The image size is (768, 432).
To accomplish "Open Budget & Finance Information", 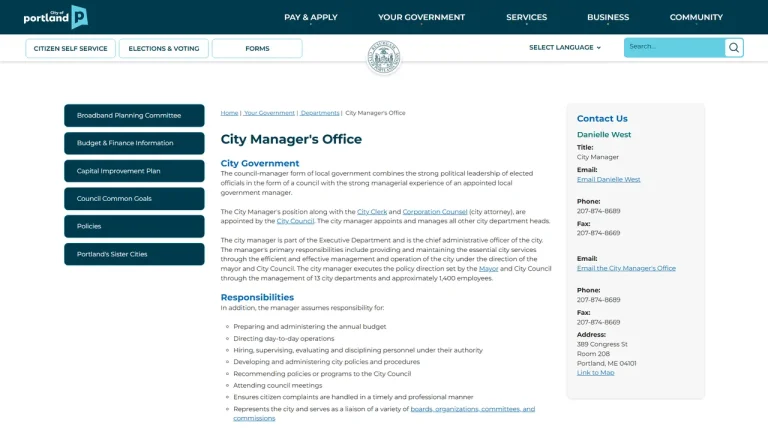I will coord(134,143).
